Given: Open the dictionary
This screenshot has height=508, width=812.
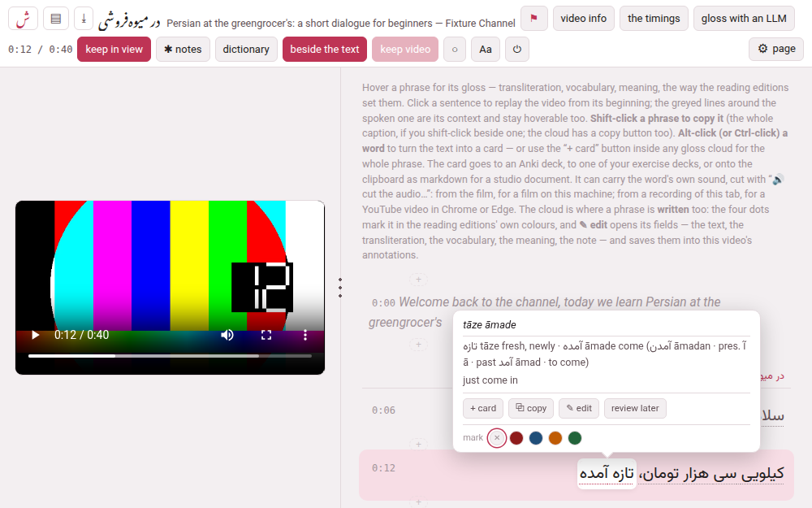Looking at the screenshot, I should point(246,50).
